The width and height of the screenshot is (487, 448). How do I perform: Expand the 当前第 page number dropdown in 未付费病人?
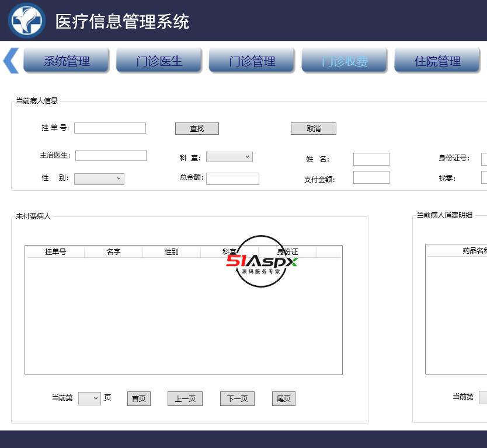(x=89, y=398)
